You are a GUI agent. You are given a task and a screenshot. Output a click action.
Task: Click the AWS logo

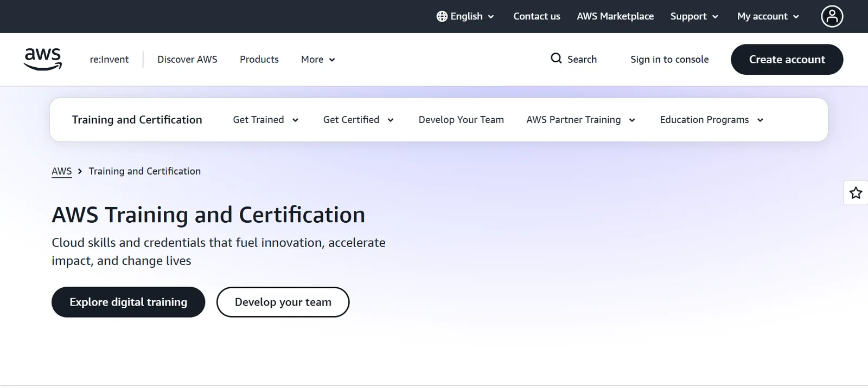43,59
